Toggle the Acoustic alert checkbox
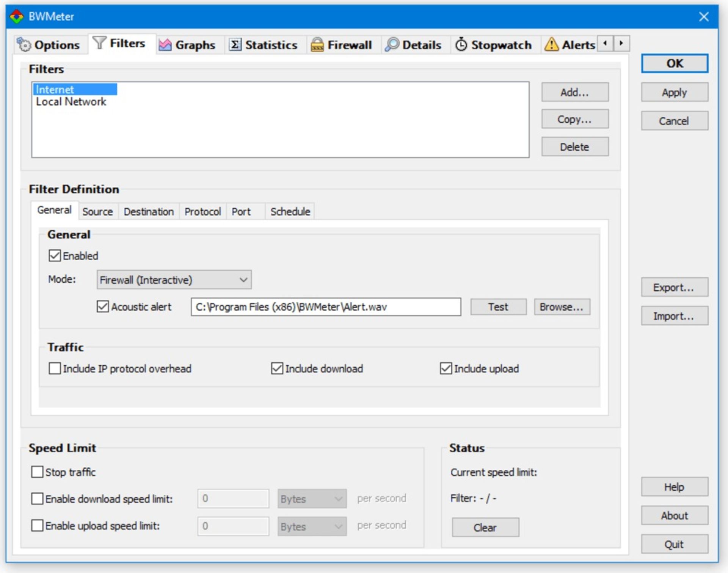728x573 pixels. point(103,307)
